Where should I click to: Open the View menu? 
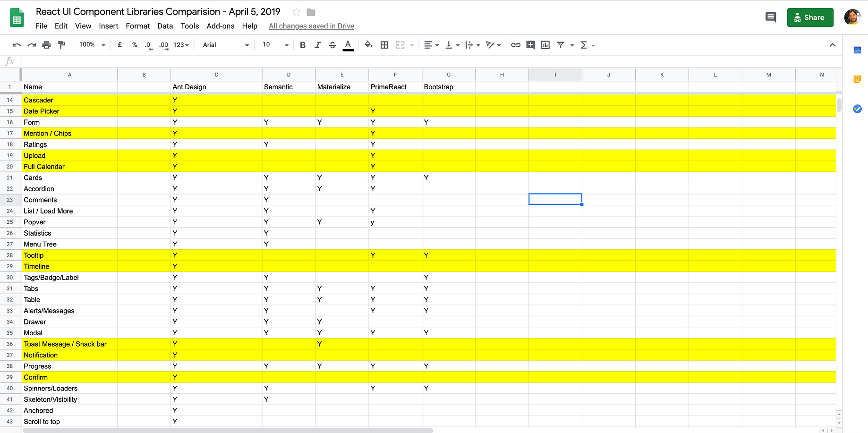[83, 26]
